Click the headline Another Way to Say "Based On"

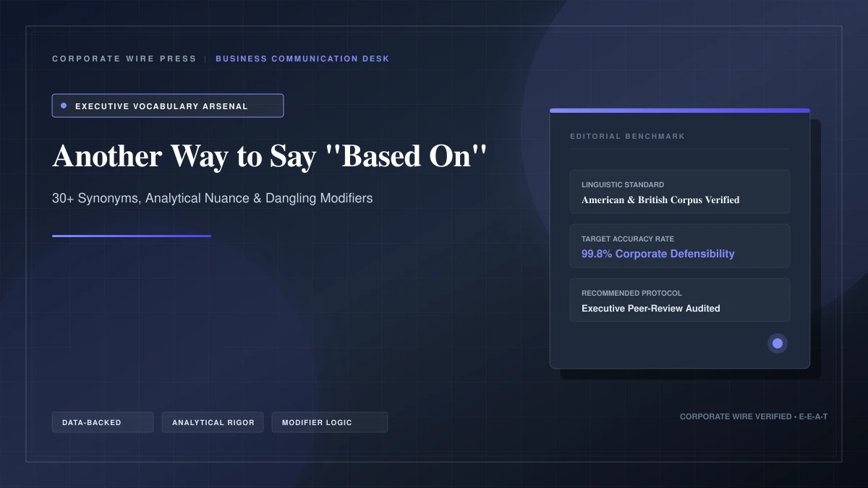pos(270,156)
